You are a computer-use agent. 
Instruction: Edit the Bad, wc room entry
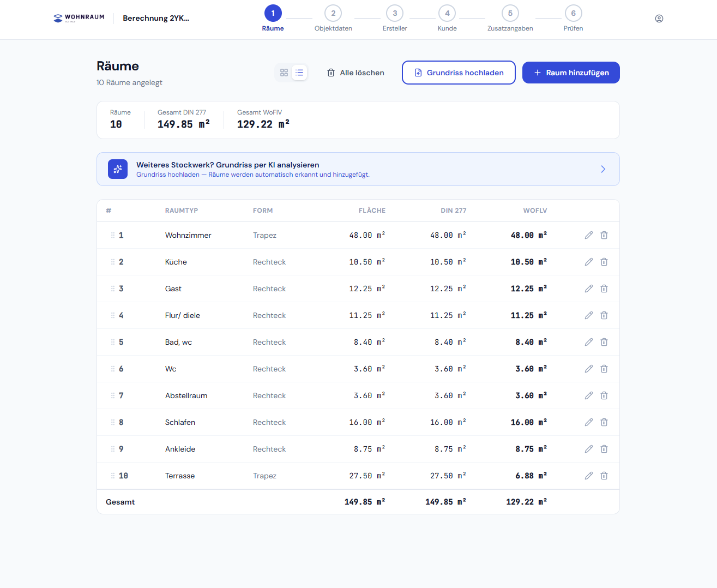588,342
